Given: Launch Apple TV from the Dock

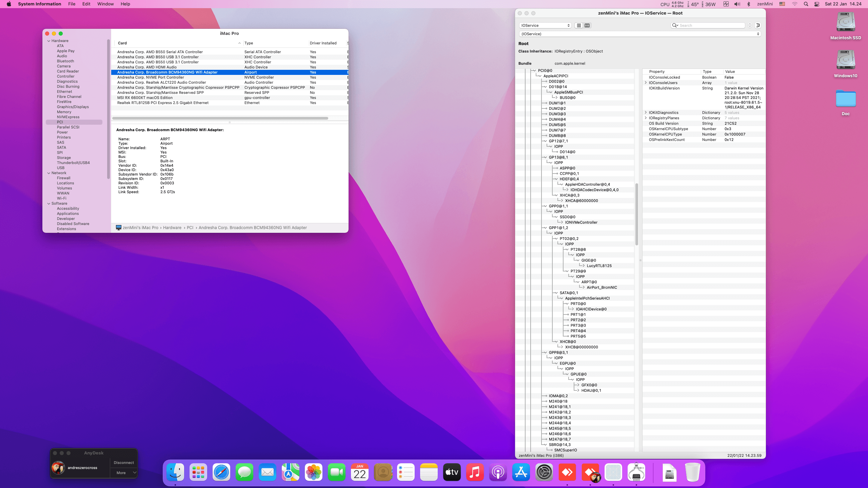Looking at the screenshot, I should (x=452, y=472).
